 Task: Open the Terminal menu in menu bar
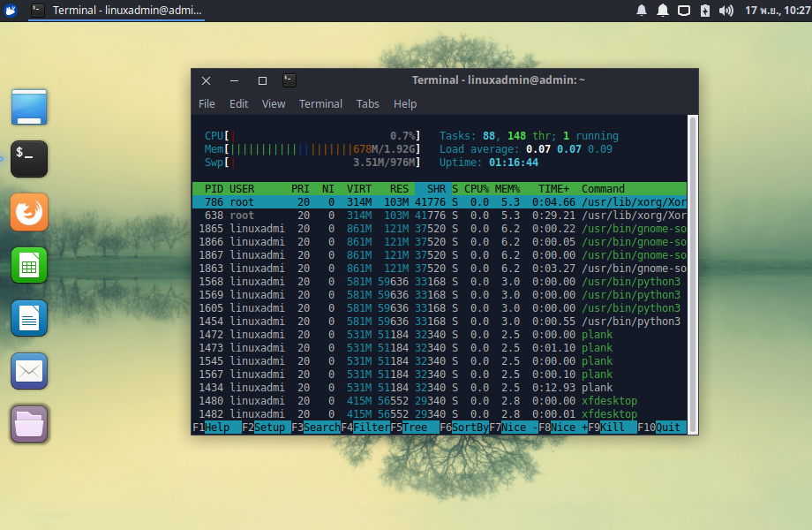(320, 103)
